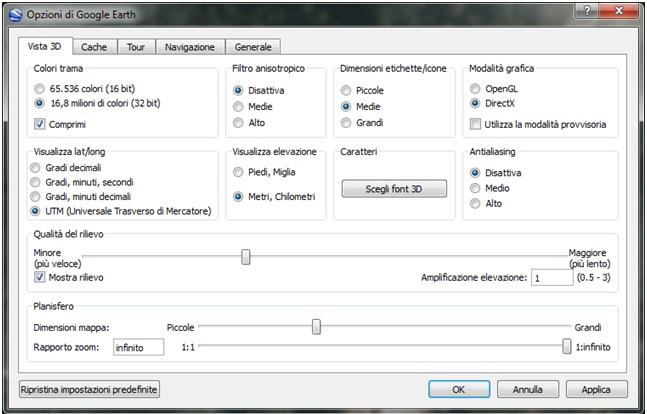The image size is (647, 414).
Task: Click the Help question mark button
Action: [587, 11]
